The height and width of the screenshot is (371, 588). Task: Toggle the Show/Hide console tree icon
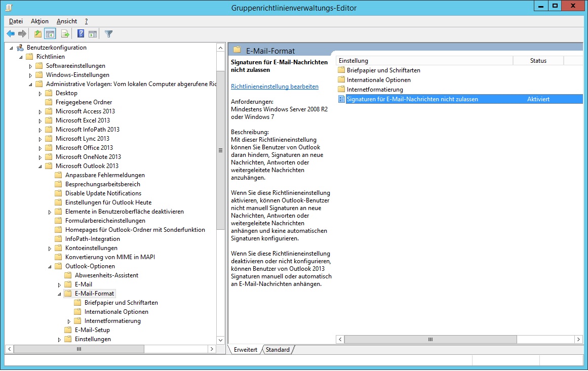(x=50, y=34)
